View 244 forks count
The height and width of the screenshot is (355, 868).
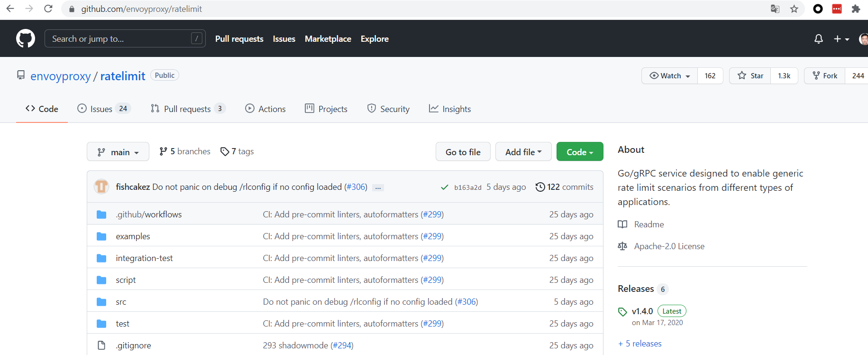(x=858, y=76)
